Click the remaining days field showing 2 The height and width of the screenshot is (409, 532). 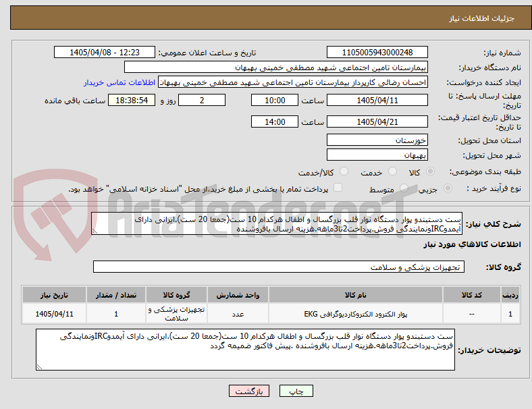coord(202,100)
